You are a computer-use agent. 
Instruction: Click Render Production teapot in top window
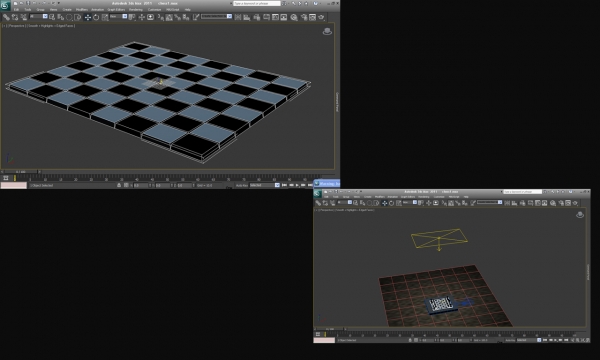click(321, 17)
